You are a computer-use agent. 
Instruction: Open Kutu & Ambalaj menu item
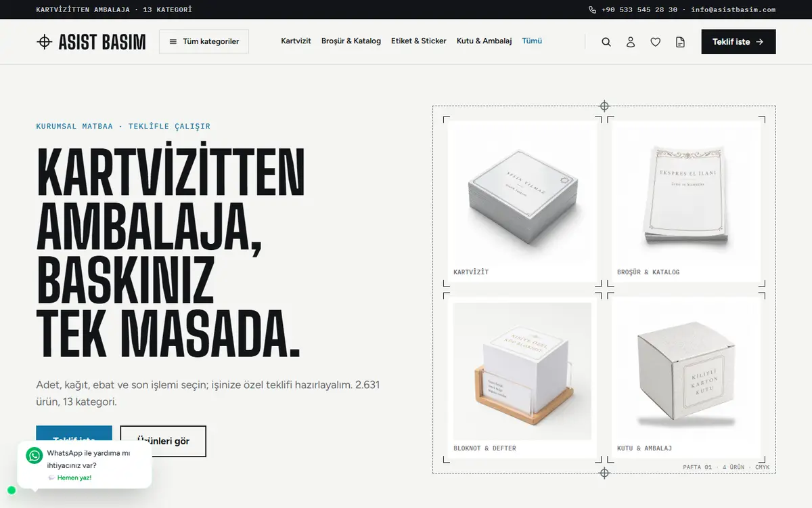tap(484, 41)
